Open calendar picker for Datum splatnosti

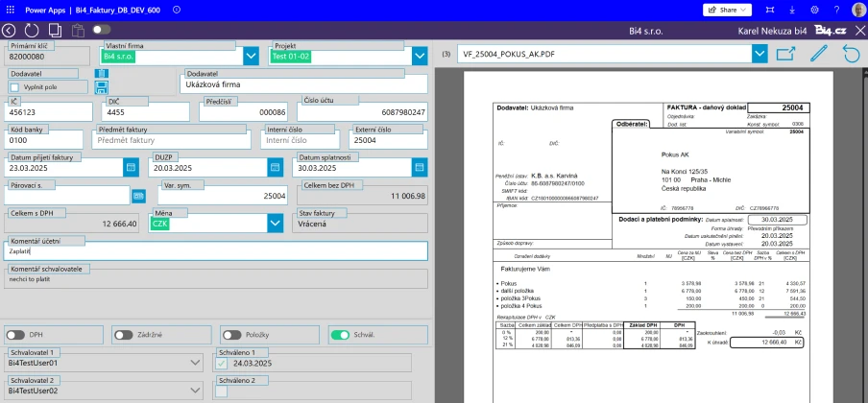(x=420, y=167)
